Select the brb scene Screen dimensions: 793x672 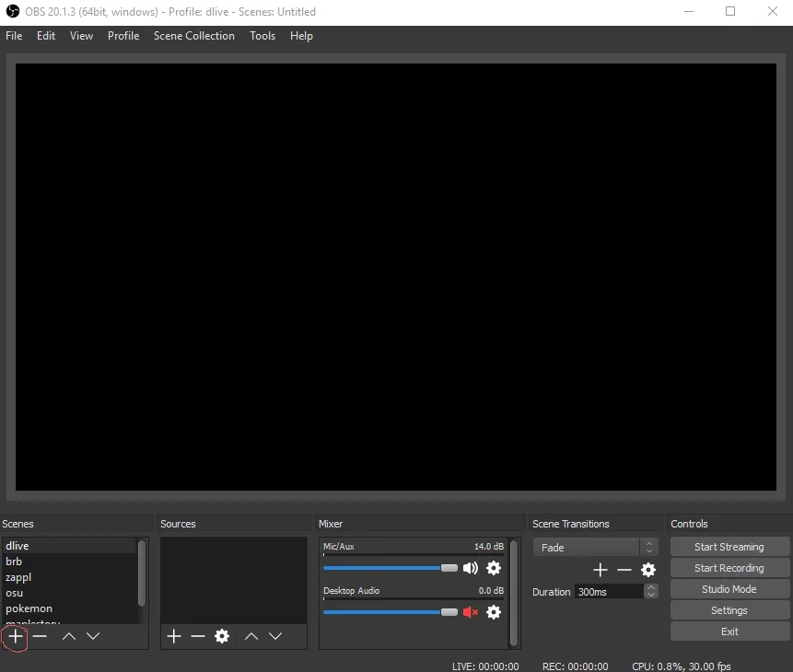point(69,562)
